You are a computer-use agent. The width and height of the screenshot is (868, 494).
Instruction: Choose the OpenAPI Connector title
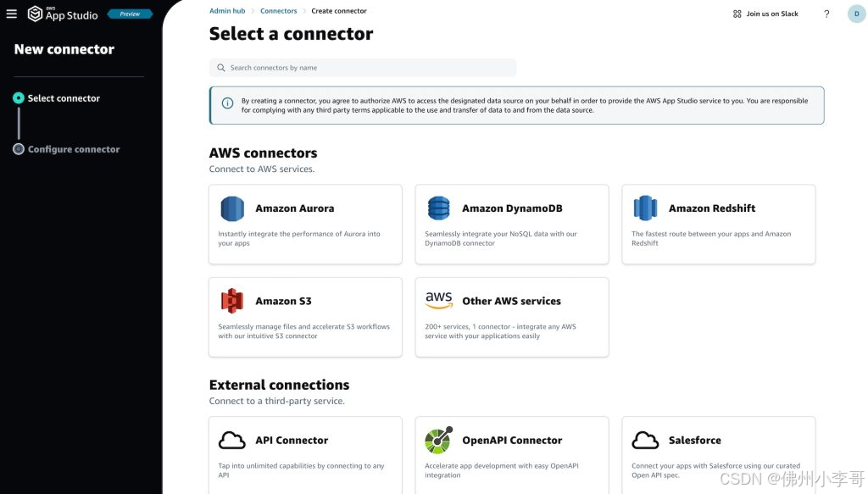point(512,441)
